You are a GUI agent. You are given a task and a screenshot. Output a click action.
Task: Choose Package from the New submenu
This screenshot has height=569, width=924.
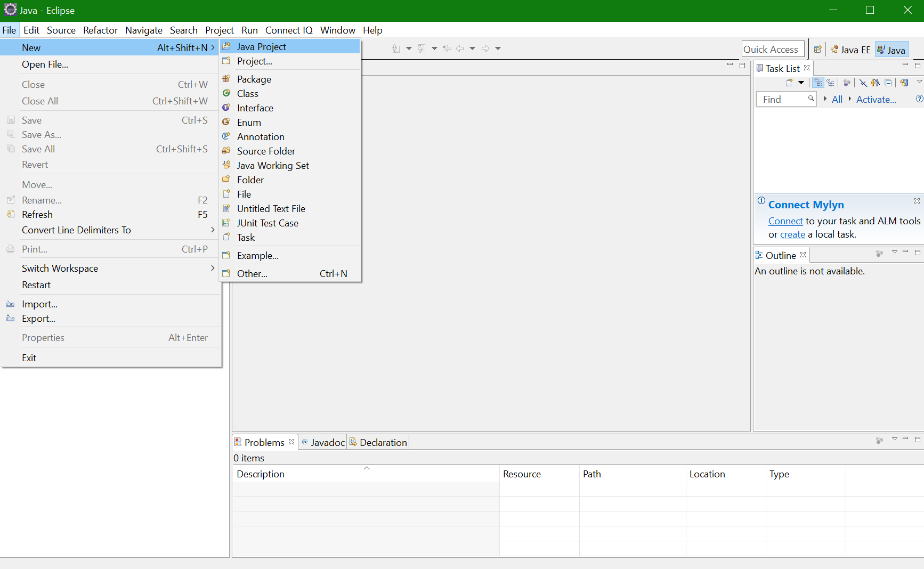tap(290, 79)
